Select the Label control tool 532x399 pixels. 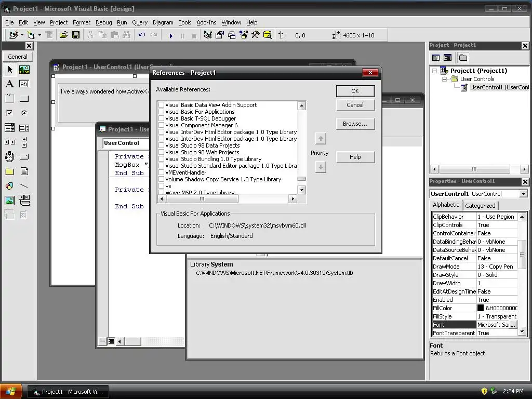coord(10,84)
